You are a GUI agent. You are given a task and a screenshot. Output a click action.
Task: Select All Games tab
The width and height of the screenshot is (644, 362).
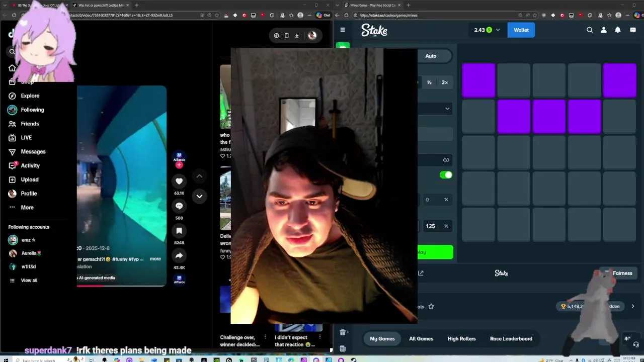click(421, 339)
